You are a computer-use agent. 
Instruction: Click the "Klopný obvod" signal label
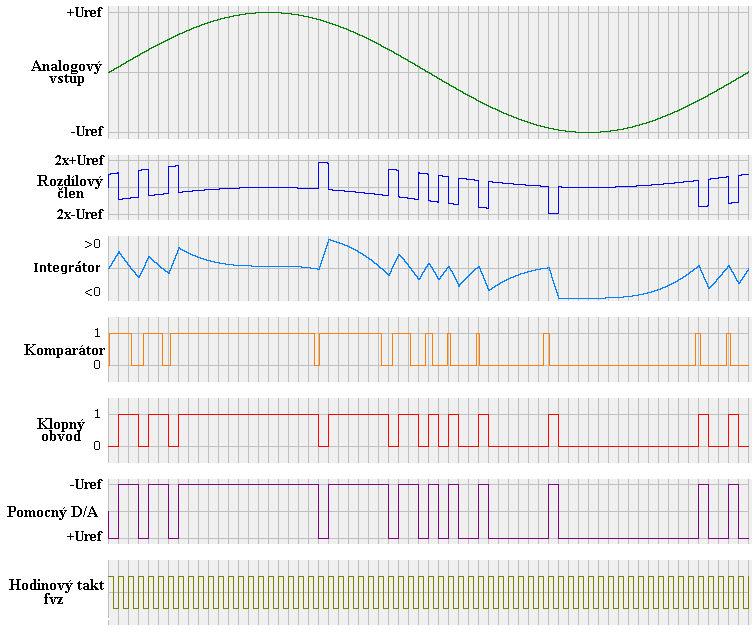tap(61, 430)
